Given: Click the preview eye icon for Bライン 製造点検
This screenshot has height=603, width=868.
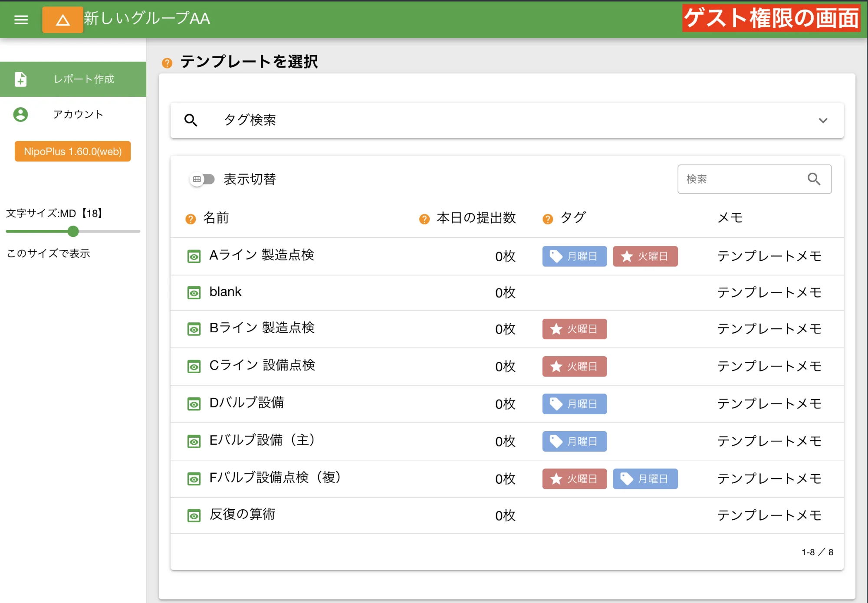Looking at the screenshot, I should click(x=194, y=329).
